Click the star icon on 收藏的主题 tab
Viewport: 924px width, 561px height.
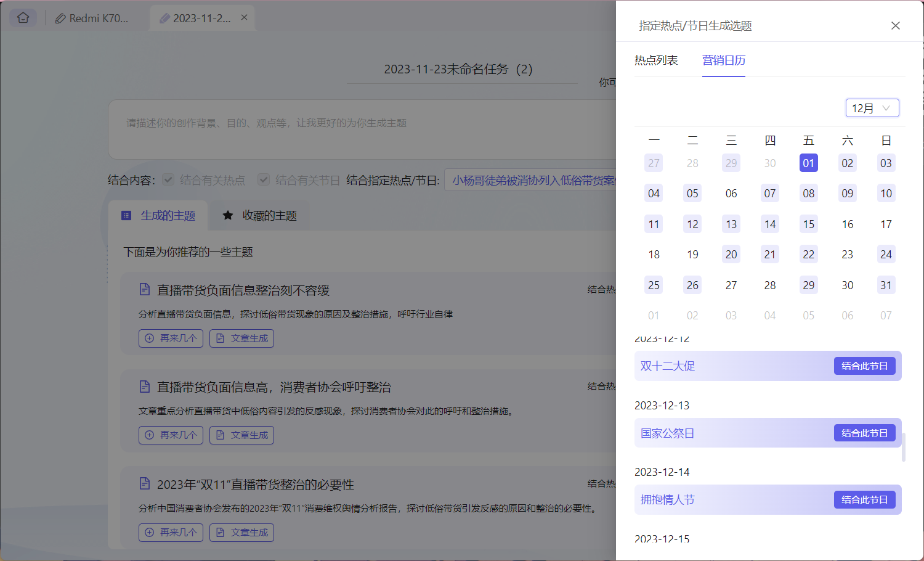pyautogui.click(x=228, y=216)
